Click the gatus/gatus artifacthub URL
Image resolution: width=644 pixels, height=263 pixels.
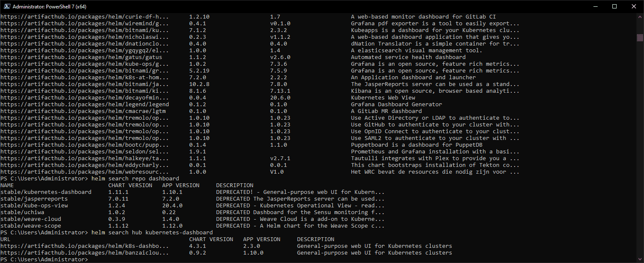(81, 57)
